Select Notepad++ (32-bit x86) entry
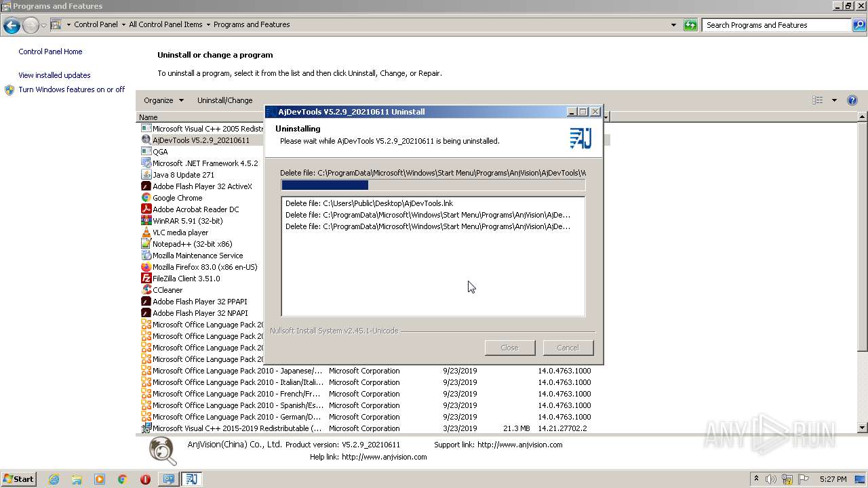 (192, 244)
